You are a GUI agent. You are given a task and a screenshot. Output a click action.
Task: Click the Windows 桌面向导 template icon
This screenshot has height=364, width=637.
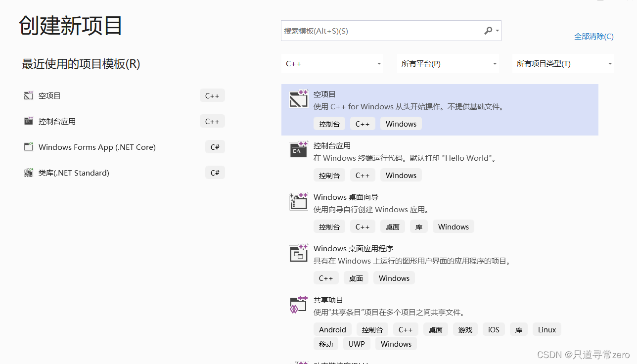pyautogui.click(x=299, y=201)
